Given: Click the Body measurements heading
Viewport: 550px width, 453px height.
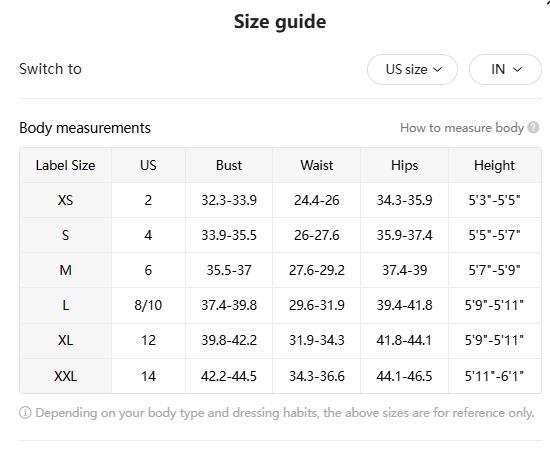Looking at the screenshot, I should click(x=85, y=128).
